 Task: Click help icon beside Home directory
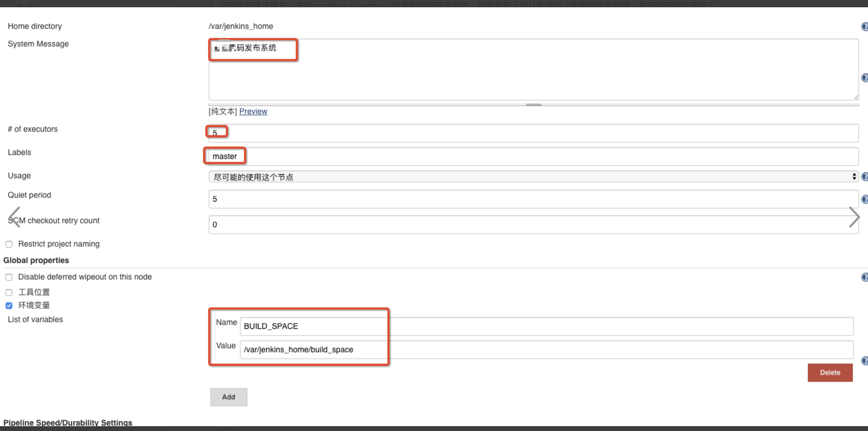(864, 26)
